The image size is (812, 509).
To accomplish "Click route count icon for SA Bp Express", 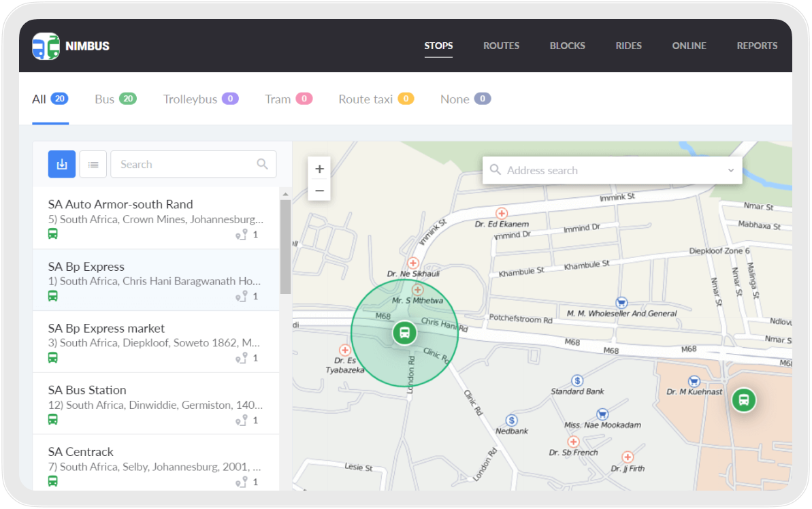I will 242,297.
